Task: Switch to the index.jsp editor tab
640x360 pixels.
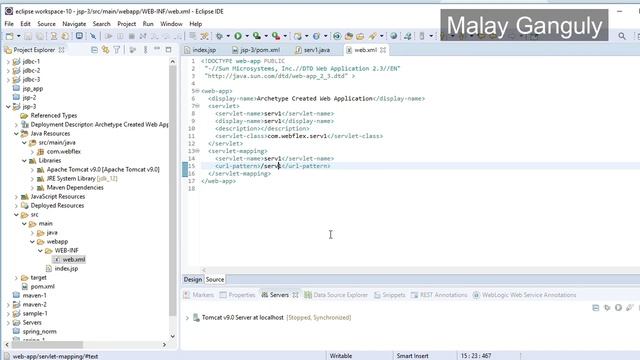Action: click(x=200, y=50)
